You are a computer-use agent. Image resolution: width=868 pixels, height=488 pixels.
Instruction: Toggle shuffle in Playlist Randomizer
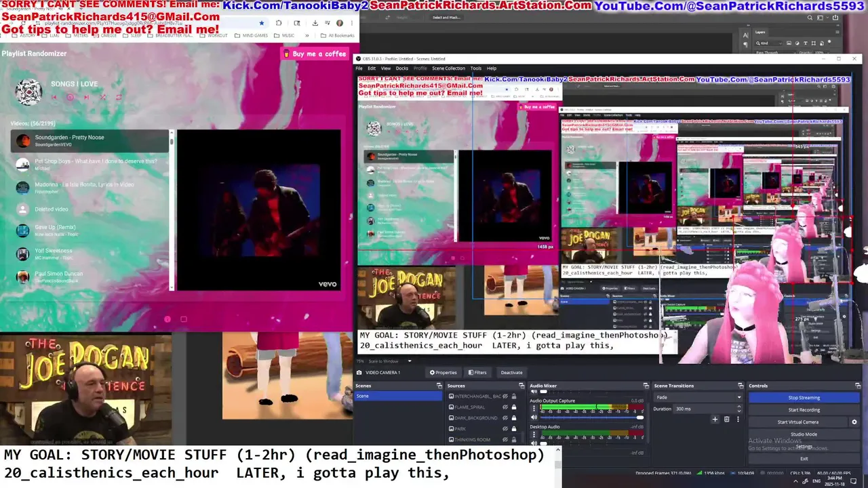102,97
